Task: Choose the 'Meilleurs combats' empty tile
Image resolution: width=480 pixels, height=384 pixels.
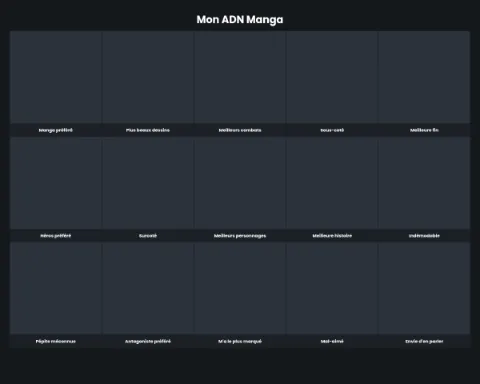Action: click(240, 77)
